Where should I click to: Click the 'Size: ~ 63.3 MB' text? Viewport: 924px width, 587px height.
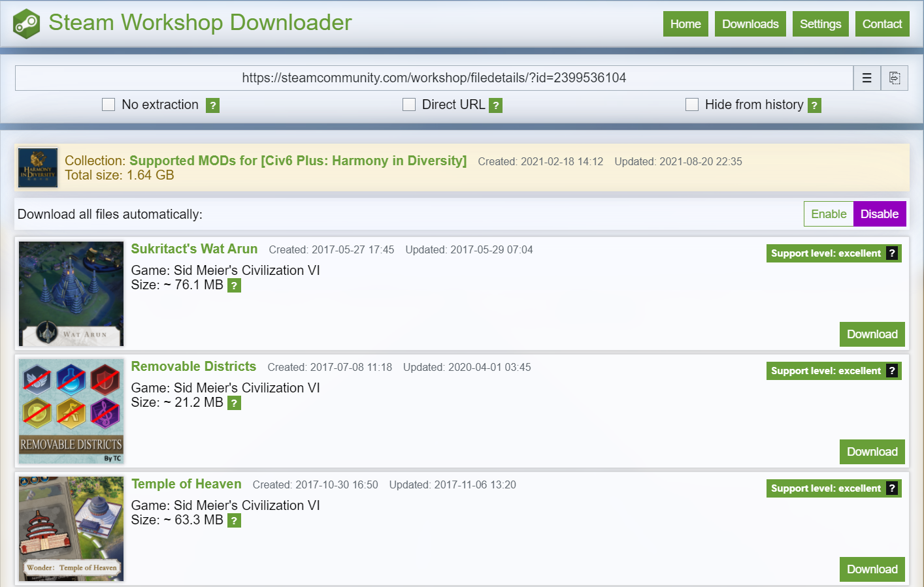click(177, 520)
